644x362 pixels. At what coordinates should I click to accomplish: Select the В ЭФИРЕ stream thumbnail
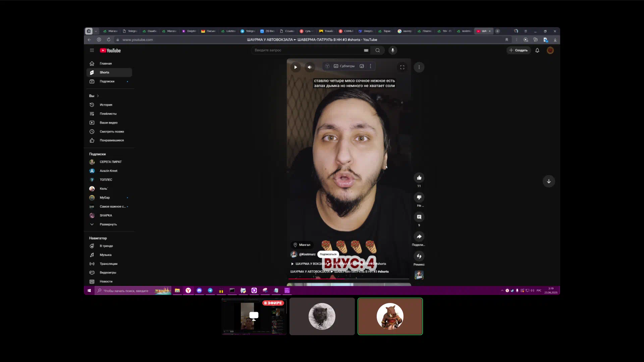point(254,316)
